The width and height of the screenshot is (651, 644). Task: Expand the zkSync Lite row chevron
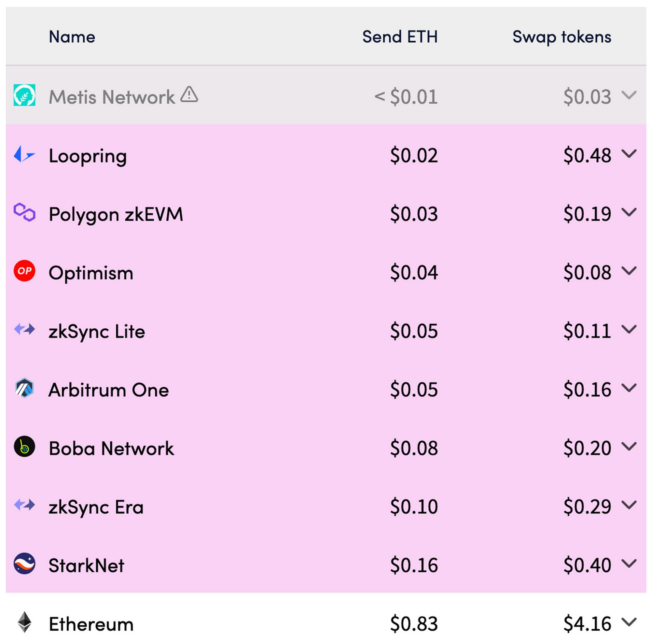click(629, 329)
